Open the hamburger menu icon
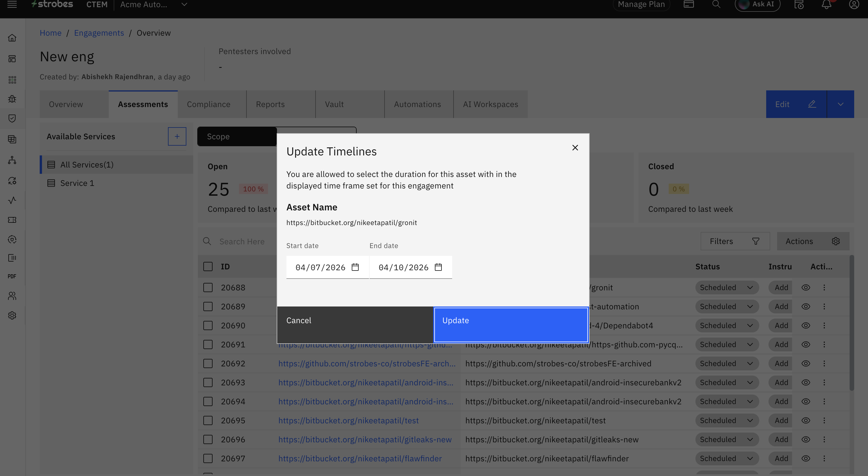 point(12,5)
